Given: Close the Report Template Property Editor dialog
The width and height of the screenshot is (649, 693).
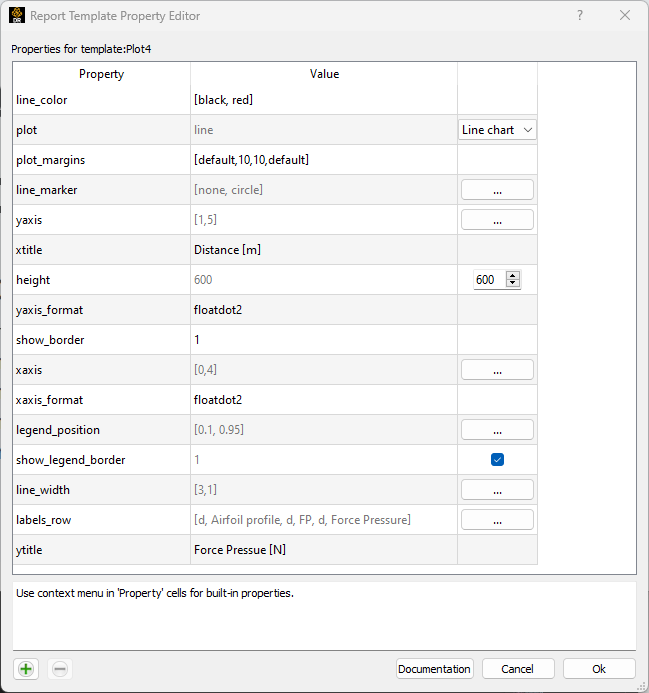Looking at the screenshot, I should pyautogui.click(x=625, y=15).
